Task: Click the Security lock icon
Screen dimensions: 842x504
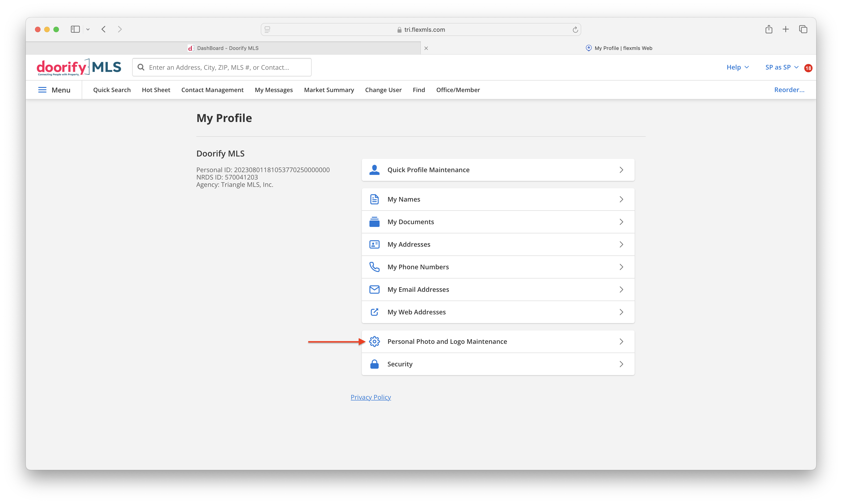Action: pos(374,364)
